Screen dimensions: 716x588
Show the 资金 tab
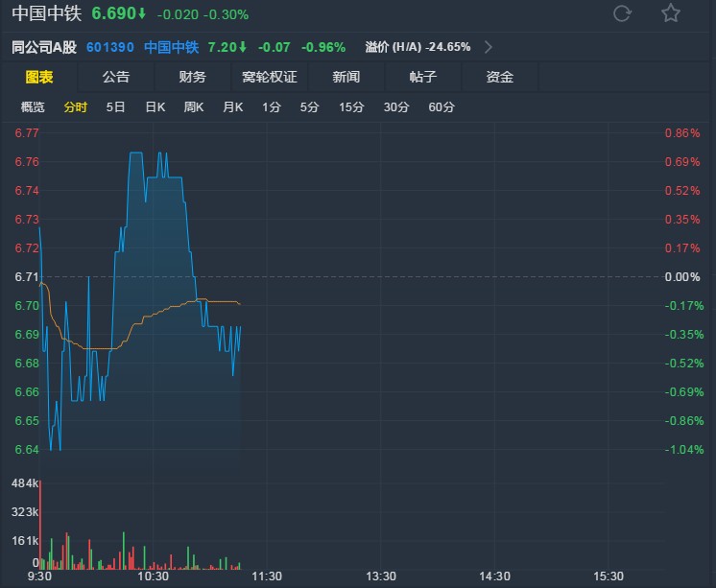(x=500, y=77)
